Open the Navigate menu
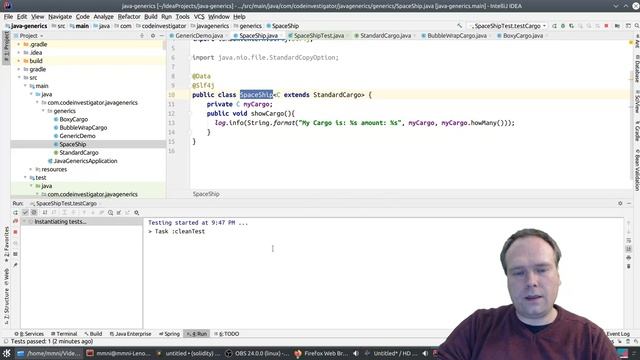 [60, 17]
